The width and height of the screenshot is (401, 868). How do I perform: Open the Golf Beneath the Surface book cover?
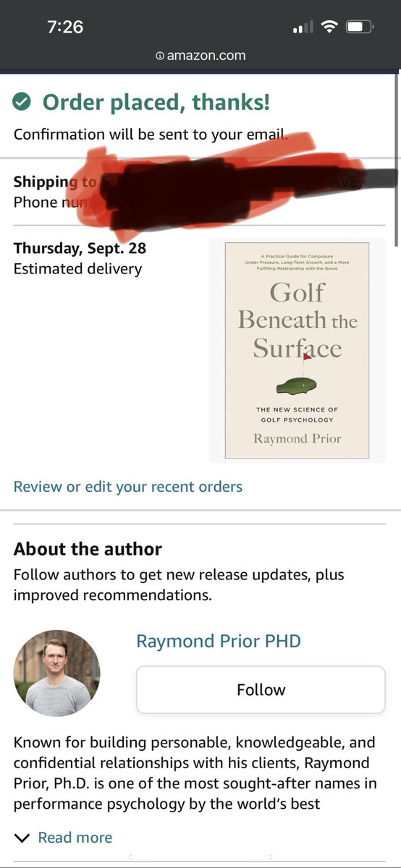pyautogui.click(x=297, y=351)
